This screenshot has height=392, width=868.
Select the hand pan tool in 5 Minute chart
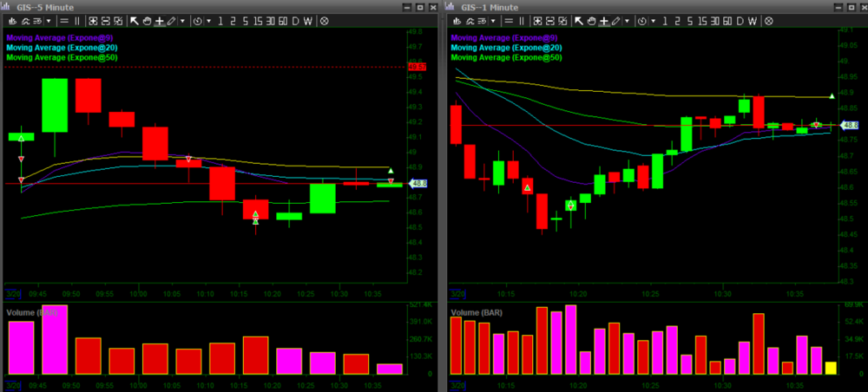146,20
